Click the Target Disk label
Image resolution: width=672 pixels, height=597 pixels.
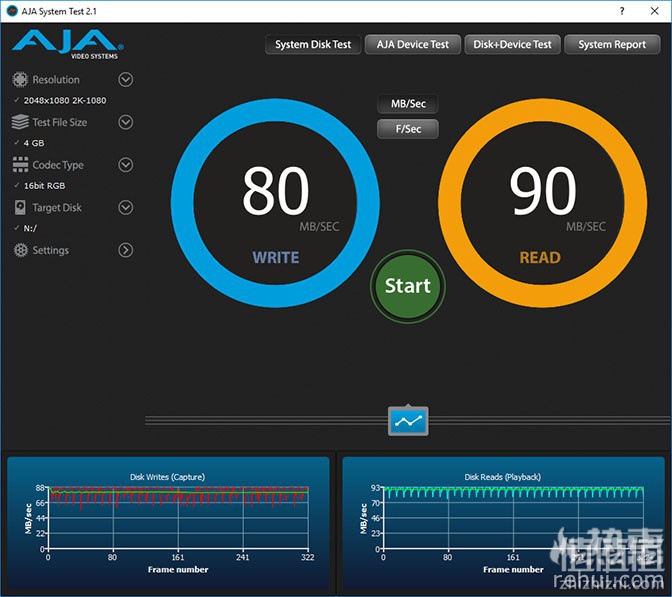click(57, 208)
